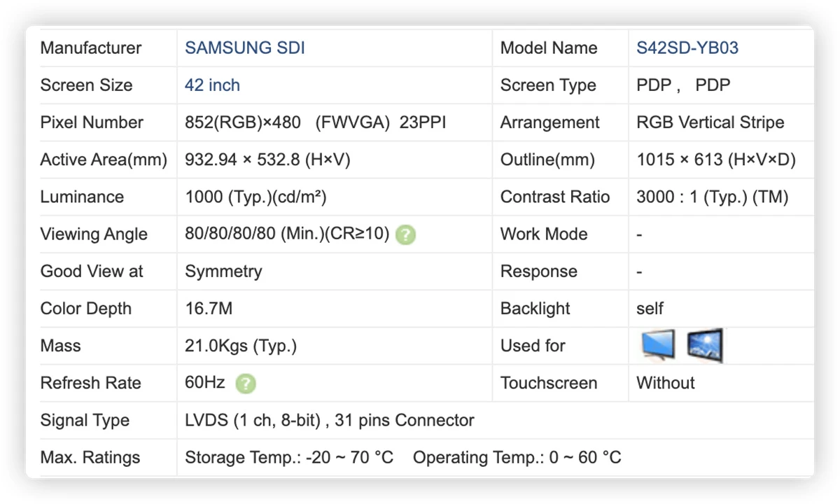This screenshot has height=504, width=840.
Task: Select the luminance value 1000 (Typ.)(cd/m²)
Action: click(x=255, y=197)
